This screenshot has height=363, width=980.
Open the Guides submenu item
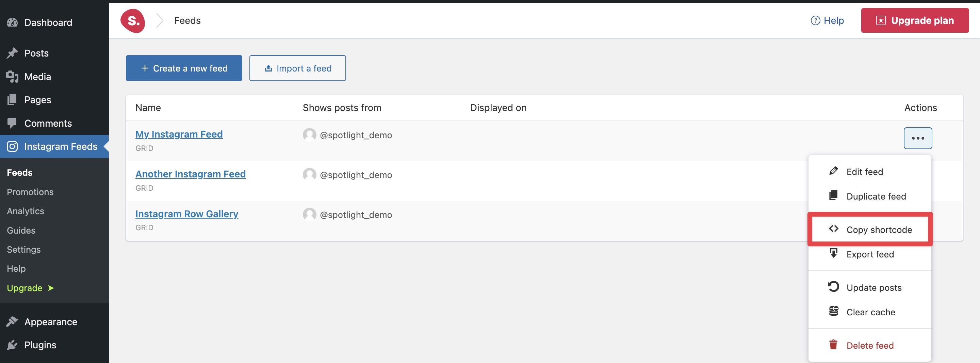pyautogui.click(x=21, y=231)
